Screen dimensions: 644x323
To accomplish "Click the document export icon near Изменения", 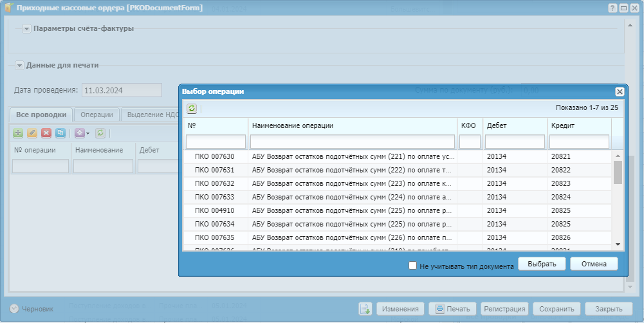I will pyautogui.click(x=365, y=309).
